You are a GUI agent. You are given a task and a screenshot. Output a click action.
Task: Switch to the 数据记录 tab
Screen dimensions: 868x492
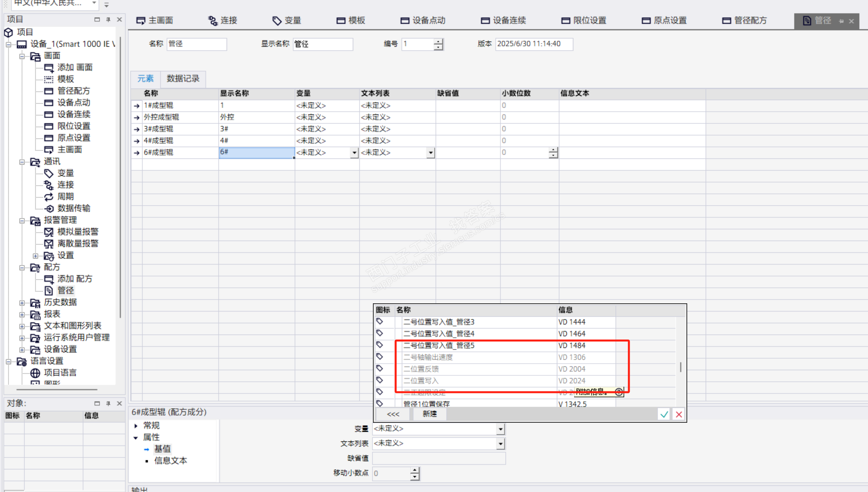click(x=183, y=79)
